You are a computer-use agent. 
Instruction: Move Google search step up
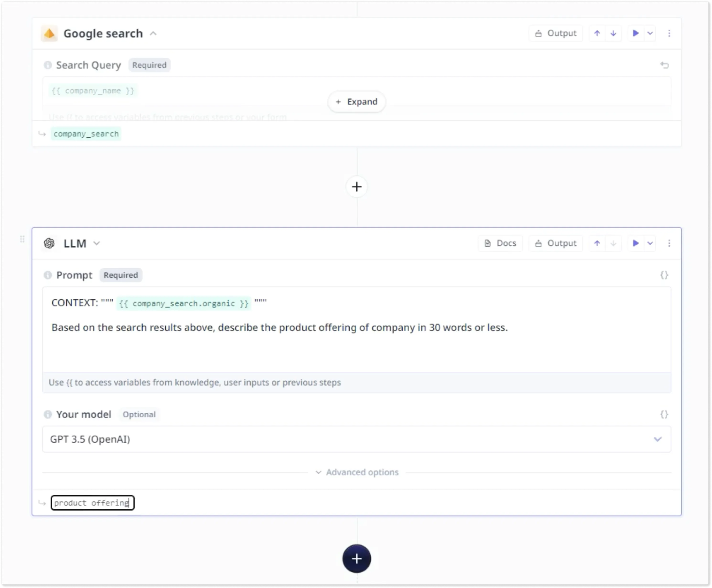(597, 33)
